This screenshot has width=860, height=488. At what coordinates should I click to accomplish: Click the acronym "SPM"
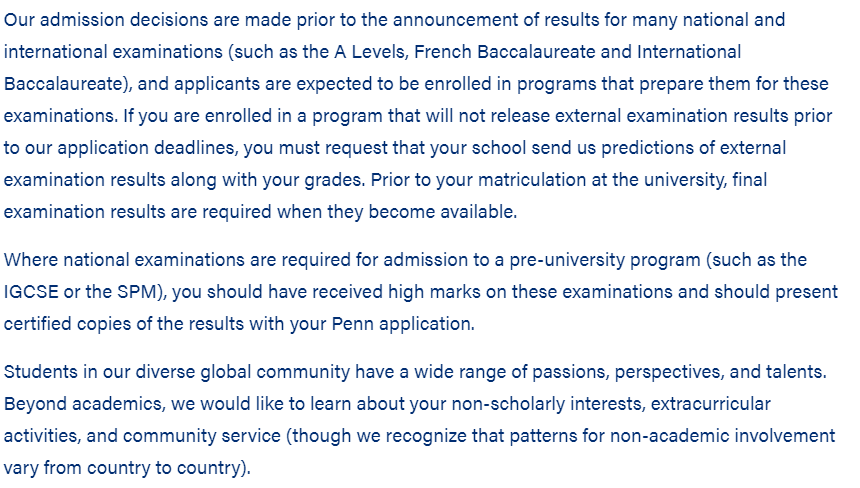(x=137, y=292)
